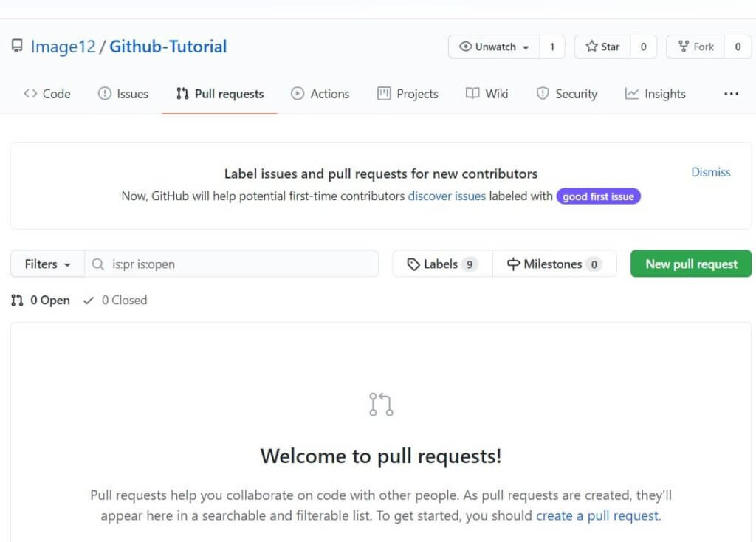Viewport: 756px width, 542px height.
Task: Click the pull request icon beside 0 Open
Action: click(x=17, y=301)
